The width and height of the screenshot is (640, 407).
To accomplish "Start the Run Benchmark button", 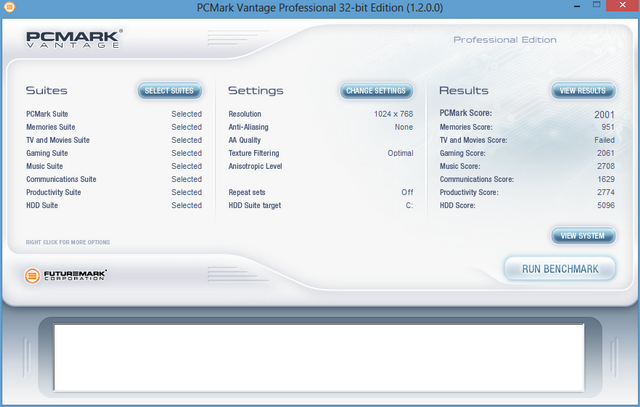I will click(560, 269).
